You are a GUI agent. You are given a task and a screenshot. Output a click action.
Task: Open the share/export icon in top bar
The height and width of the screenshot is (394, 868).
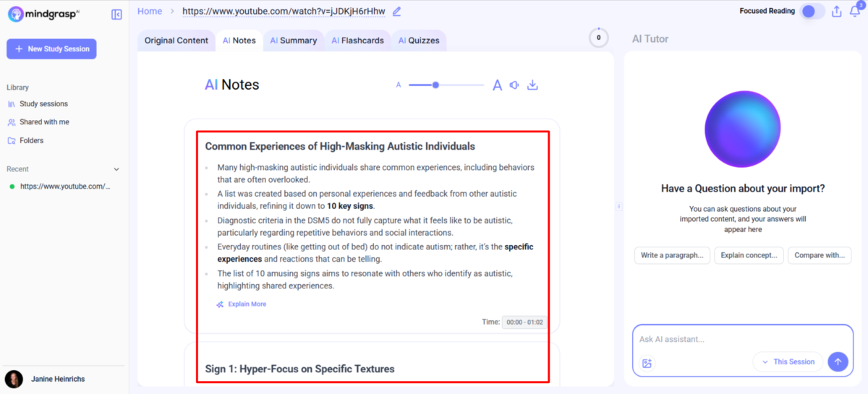coord(836,12)
